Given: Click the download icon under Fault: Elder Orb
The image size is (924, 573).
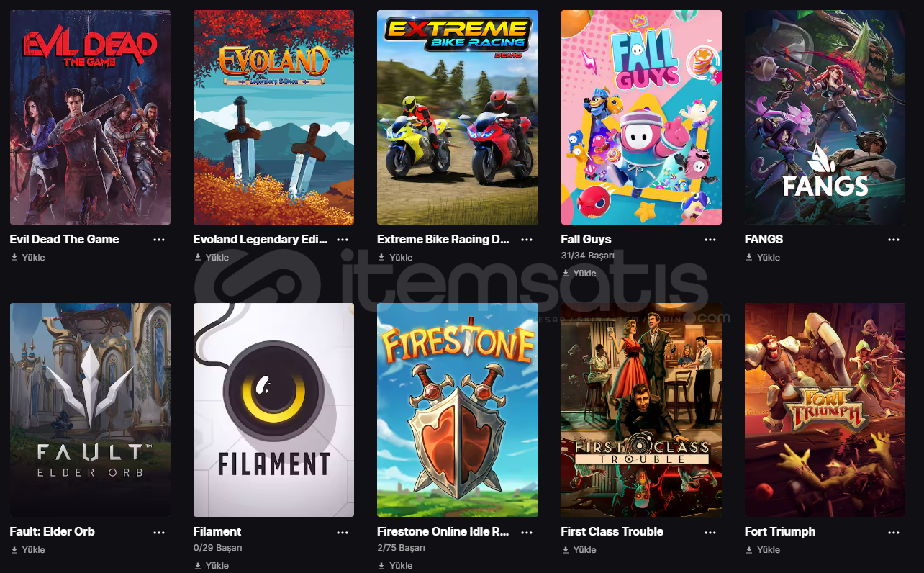Looking at the screenshot, I should (x=14, y=550).
